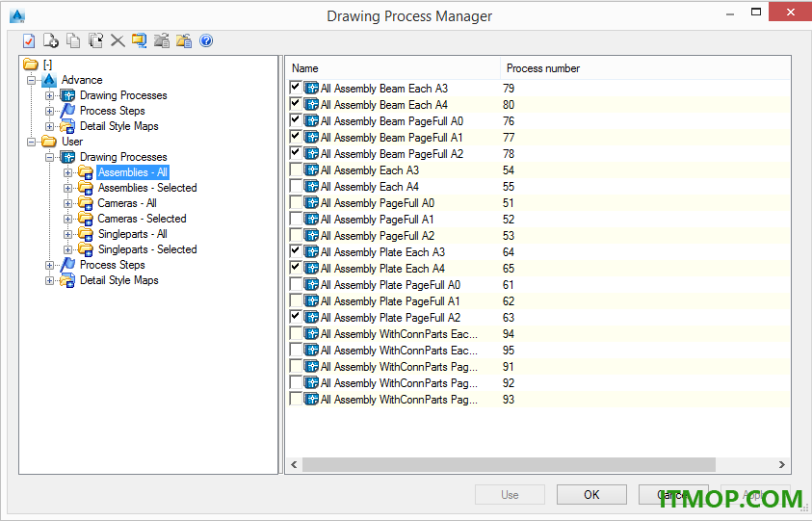
Task: Select the All Assembly Plate PageFull A1 row
Action: pos(538,300)
